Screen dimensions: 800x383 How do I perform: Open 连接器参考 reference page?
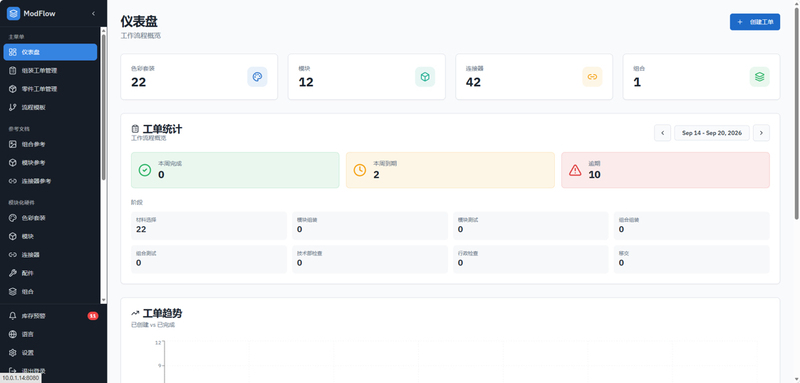(x=50, y=181)
